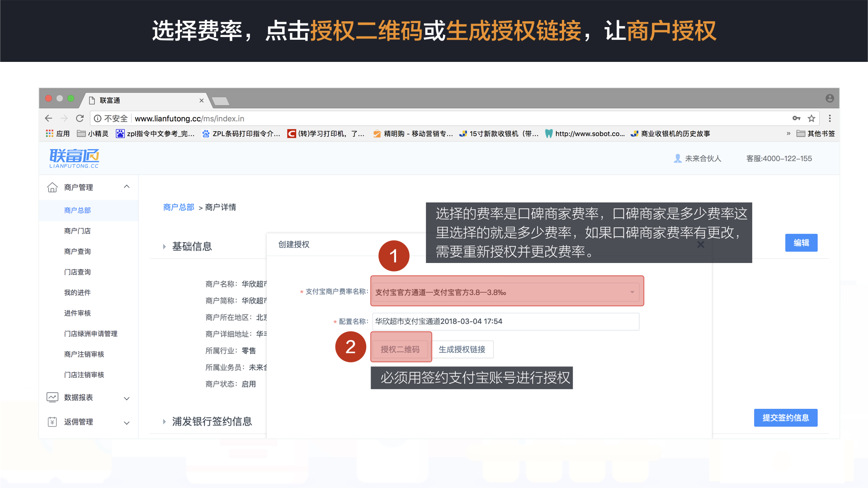Open saved password key icon

797,118
